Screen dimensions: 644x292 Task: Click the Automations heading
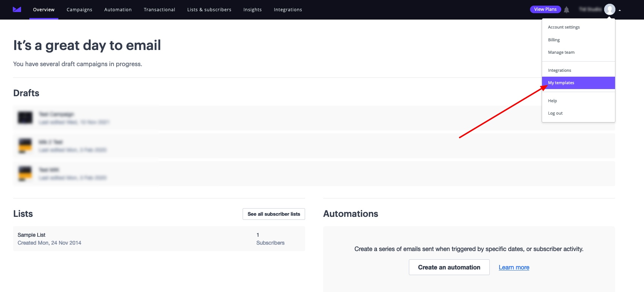(351, 213)
